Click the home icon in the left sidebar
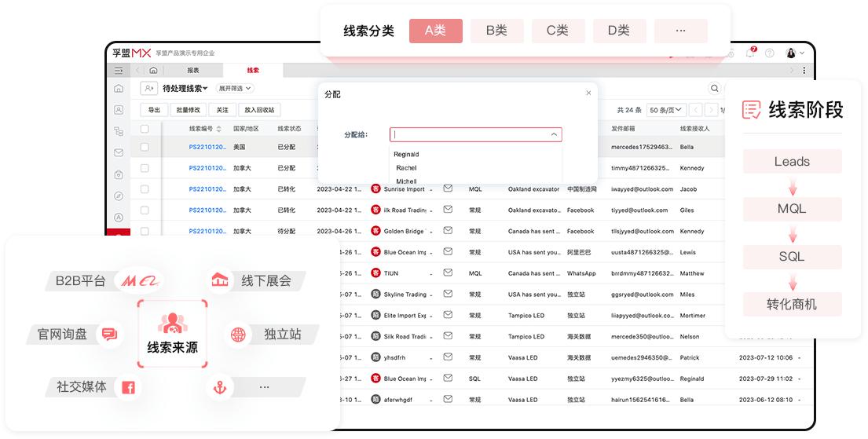This screenshot has width=868, height=439. click(119, 89)
